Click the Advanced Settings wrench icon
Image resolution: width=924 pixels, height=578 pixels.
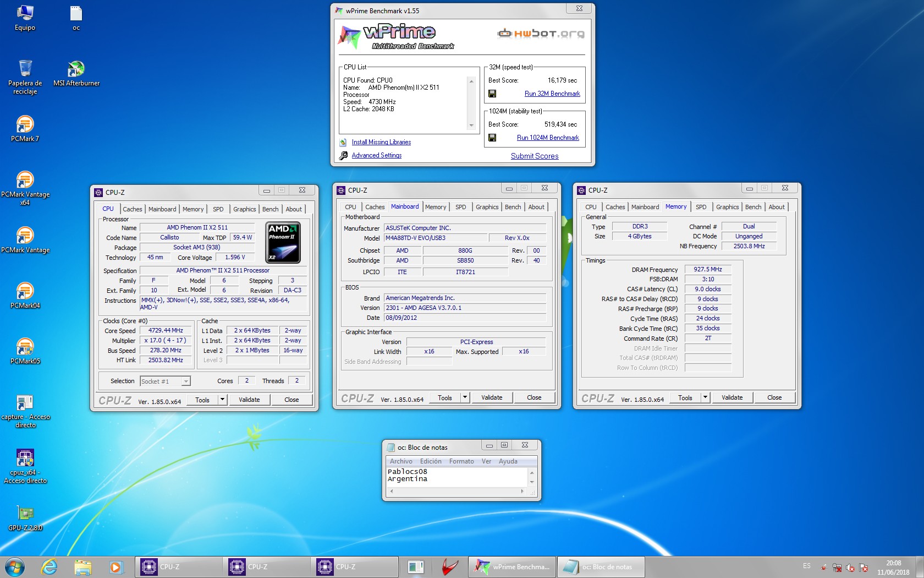click(343, 155)
